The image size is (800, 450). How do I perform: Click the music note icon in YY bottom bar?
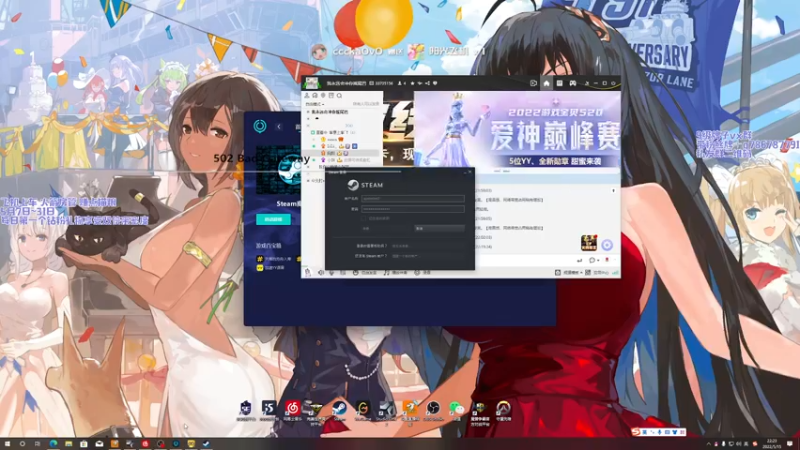point(386,273)
